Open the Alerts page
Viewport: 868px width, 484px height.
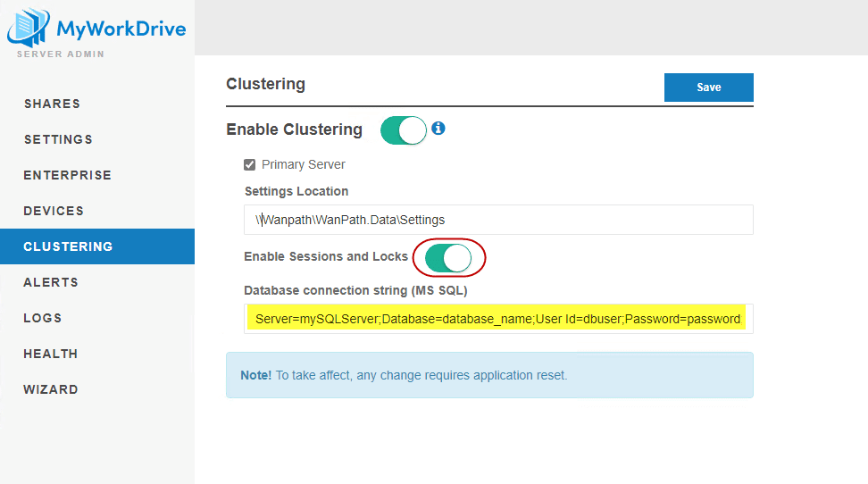pos(51,282)
